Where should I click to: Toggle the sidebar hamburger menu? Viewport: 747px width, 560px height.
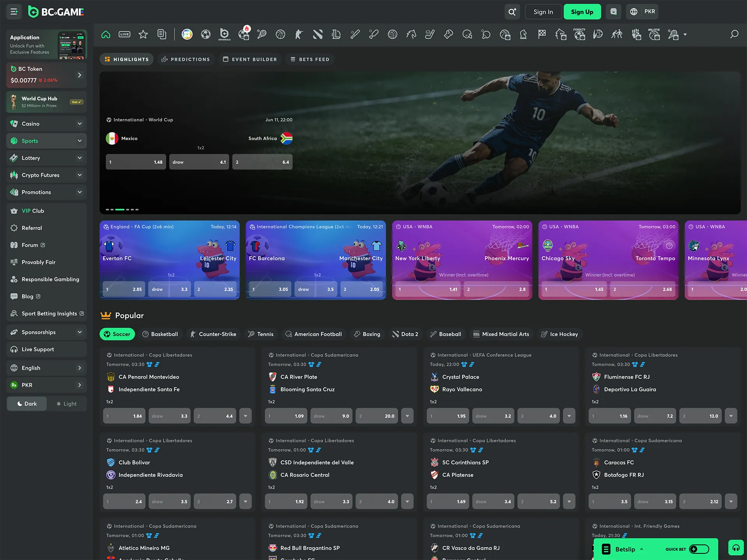[x=14, y=12]
